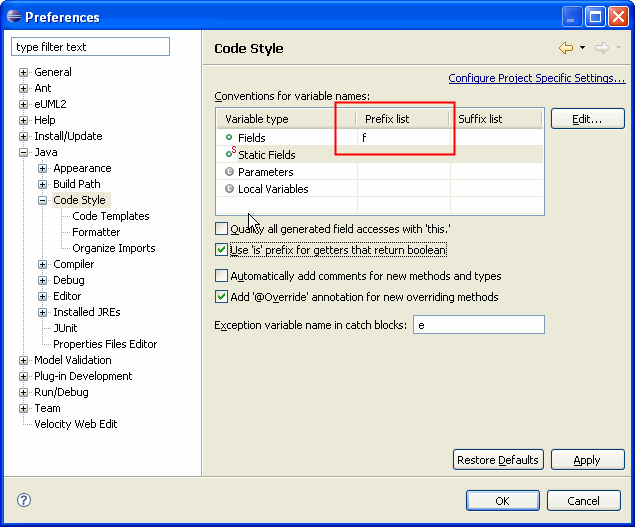Click the Restore Defaults button
Viewport: 635px width, 527px height.
point(498,460)
